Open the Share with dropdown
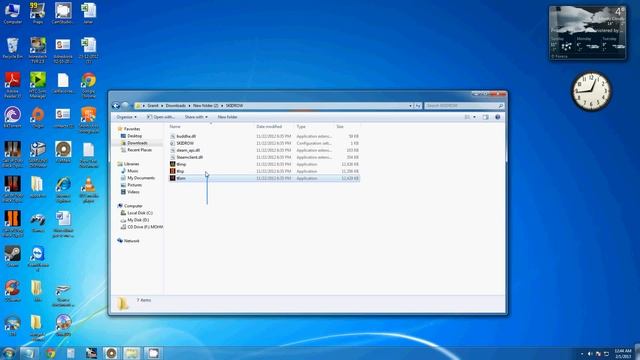The height and width of the screenshot is (360, 640). point(196,117)
